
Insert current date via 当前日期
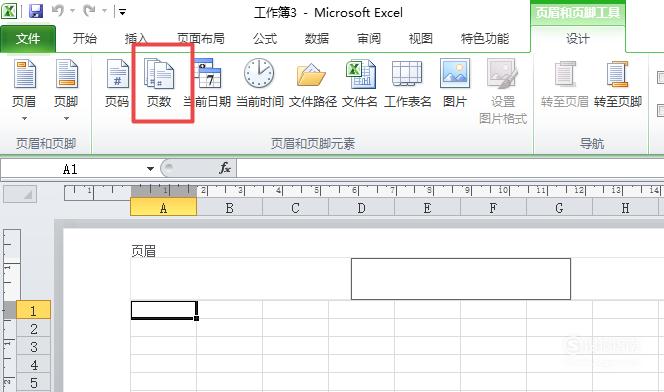[208, 84]
